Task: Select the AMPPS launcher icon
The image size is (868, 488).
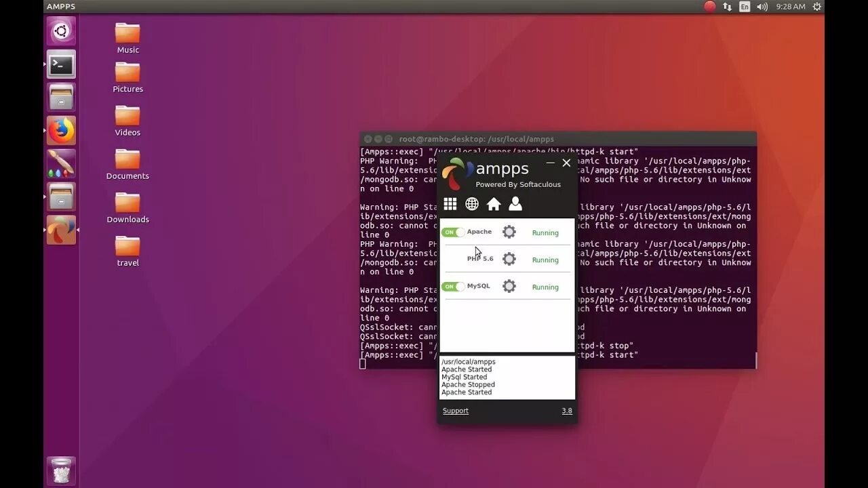Action: (61, 230)
